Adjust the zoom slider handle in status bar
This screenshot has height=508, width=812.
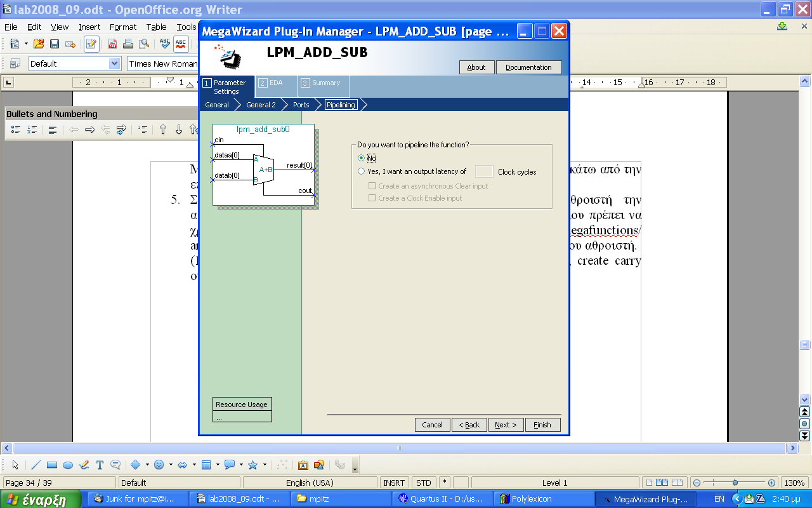point(735,483)
